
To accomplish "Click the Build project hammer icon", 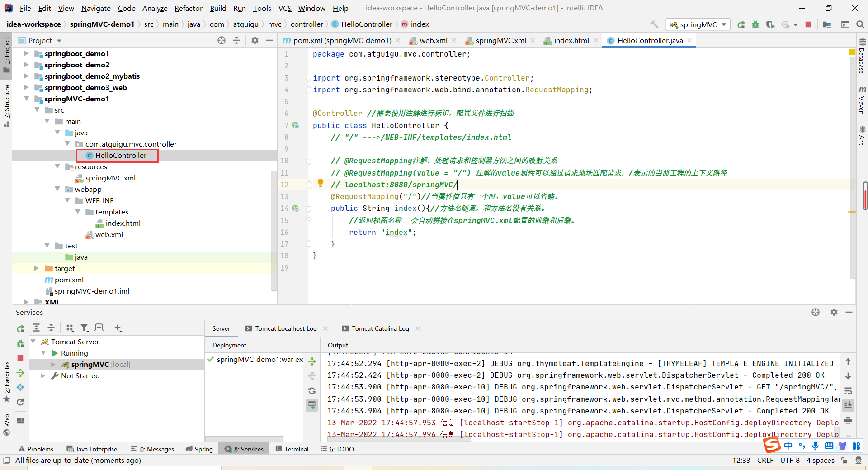I will click(x=654, y=24).
